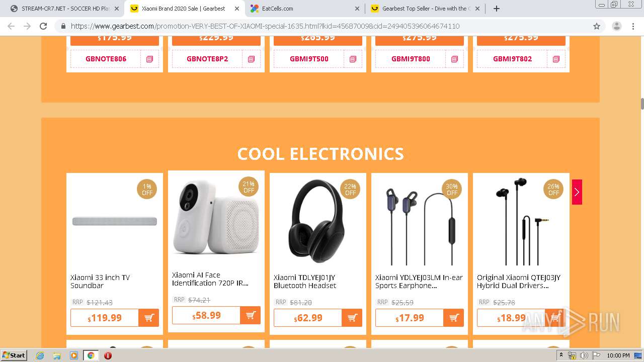Add Xiaomi YDLYEJ03LM Sports Earphone to cart
Screen dimensions: 644x362
pos(454,318)
